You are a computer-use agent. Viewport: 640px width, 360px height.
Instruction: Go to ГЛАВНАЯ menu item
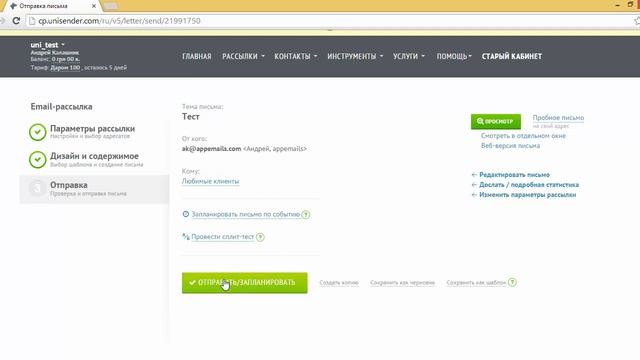pos(197,56)
